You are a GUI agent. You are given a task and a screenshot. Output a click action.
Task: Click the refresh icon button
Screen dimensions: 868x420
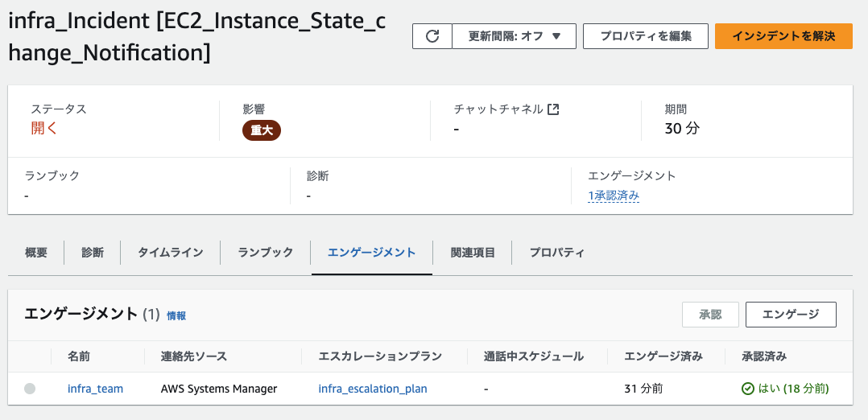coord(432,36)
